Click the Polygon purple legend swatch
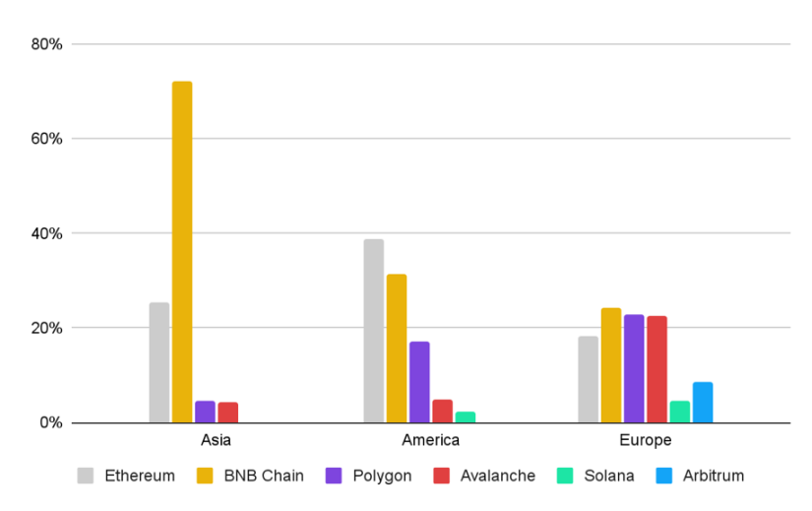 tap(334, 476)
